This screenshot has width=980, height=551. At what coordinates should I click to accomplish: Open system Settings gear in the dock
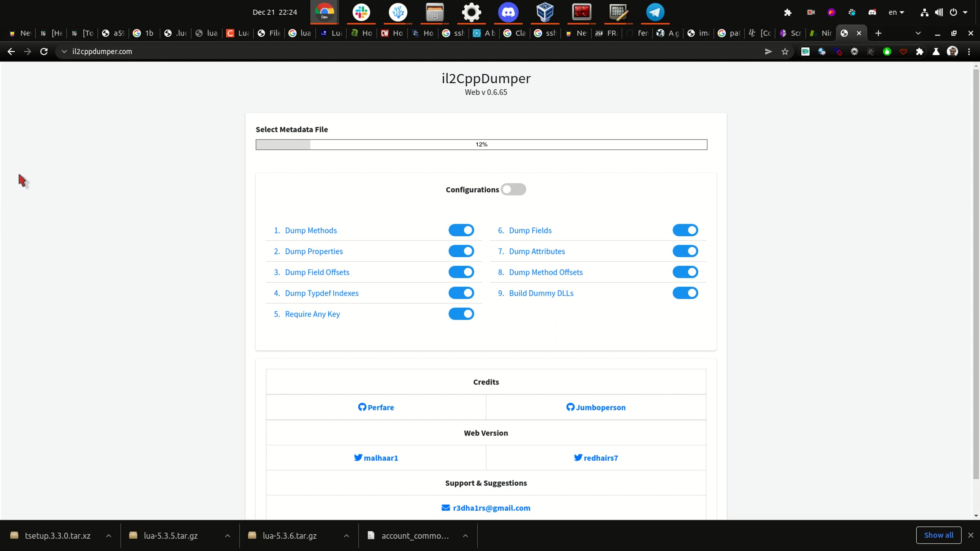pyautogui.click(x=471, y=12)
